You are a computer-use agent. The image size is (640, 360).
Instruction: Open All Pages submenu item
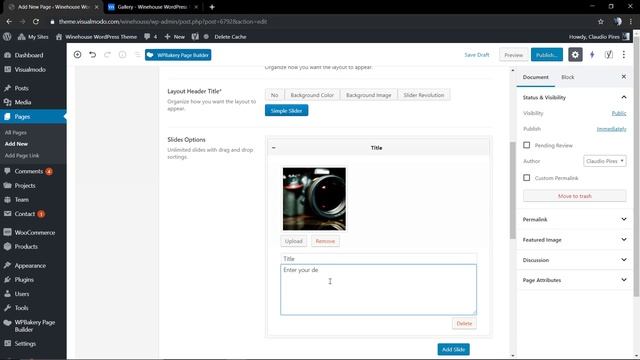tap(16, 133)
